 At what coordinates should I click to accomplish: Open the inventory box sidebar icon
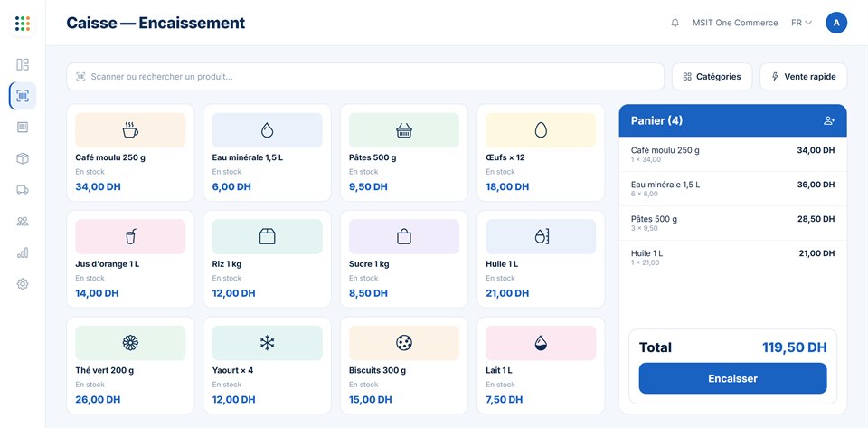pyautogui.click(x=23, y=159)
